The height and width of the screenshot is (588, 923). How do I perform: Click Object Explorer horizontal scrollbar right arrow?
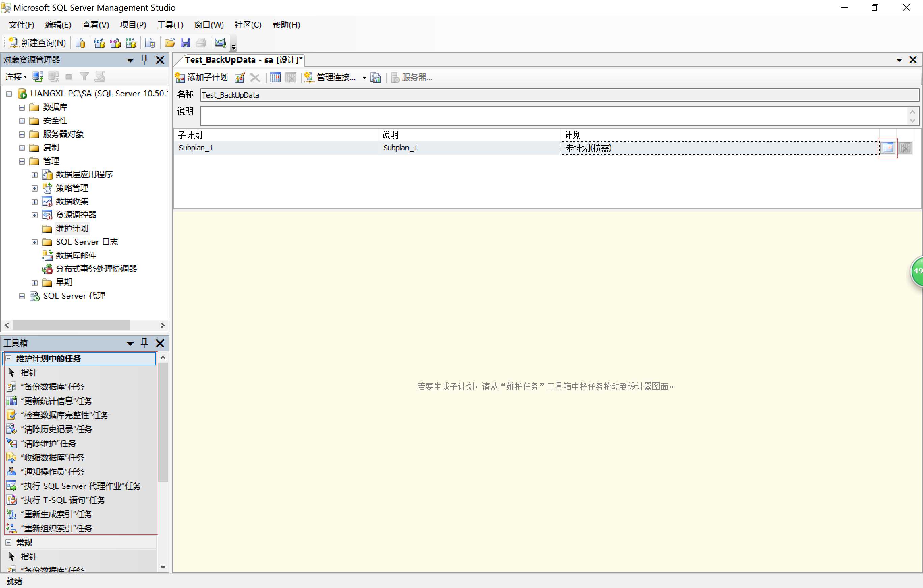pos(163,325)
